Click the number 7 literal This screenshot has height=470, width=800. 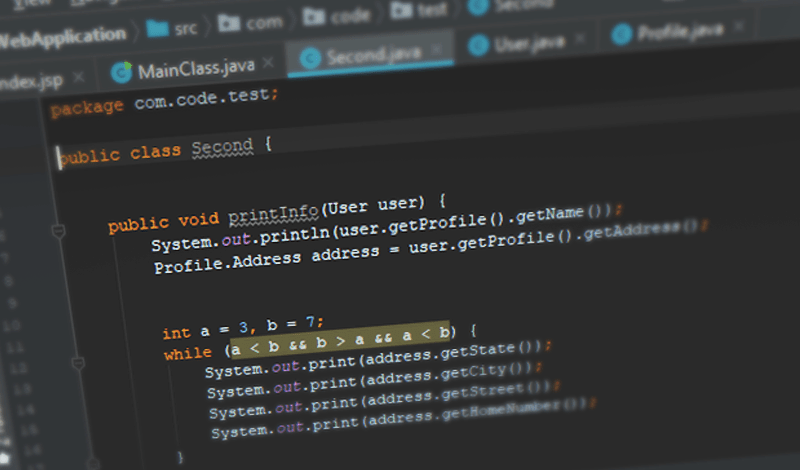tap(310, 322)
